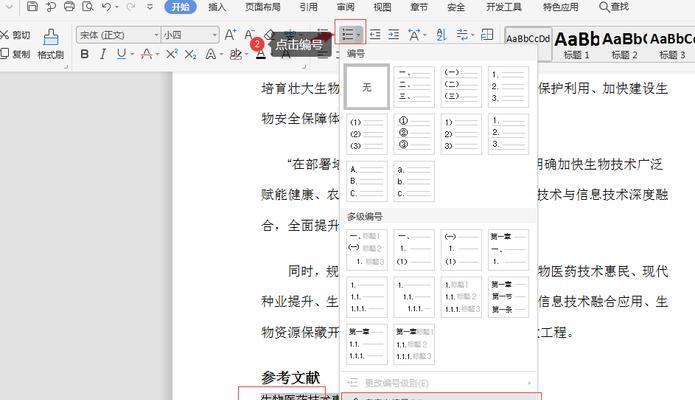This screenshot has height=400, width=695.
Task: Switch to the 开发工具 tab
Action: [504, 7]
